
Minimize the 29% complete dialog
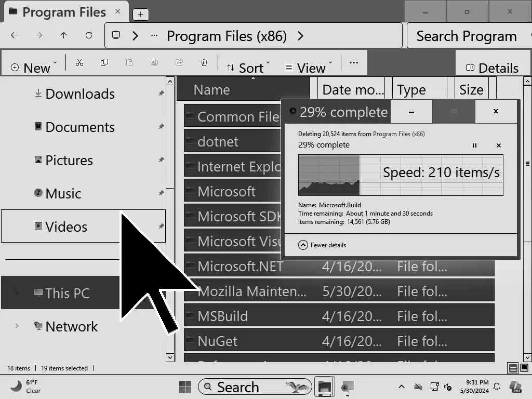pyautogui.click(x=411, y=111)
